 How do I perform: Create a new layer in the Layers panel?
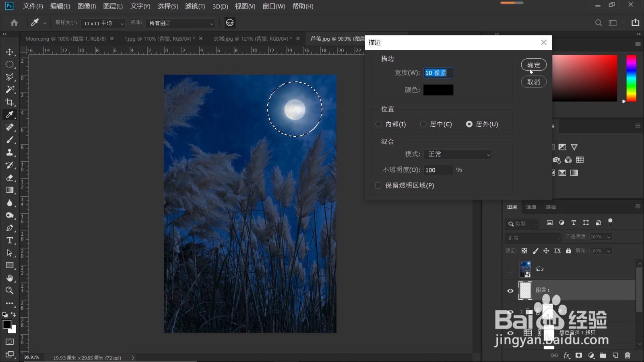[x=615, y=356]
